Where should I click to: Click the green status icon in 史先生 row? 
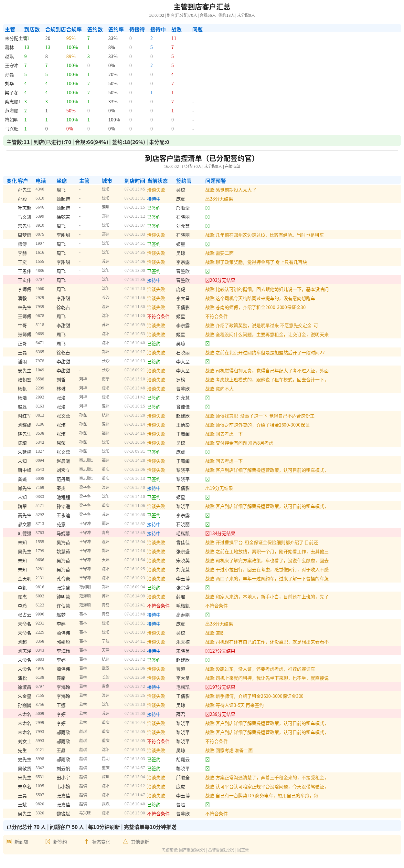[207, 759]
